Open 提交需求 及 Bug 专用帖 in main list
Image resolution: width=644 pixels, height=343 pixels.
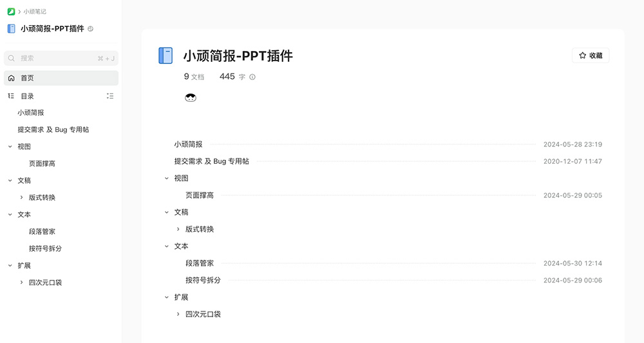click(211, 161)
